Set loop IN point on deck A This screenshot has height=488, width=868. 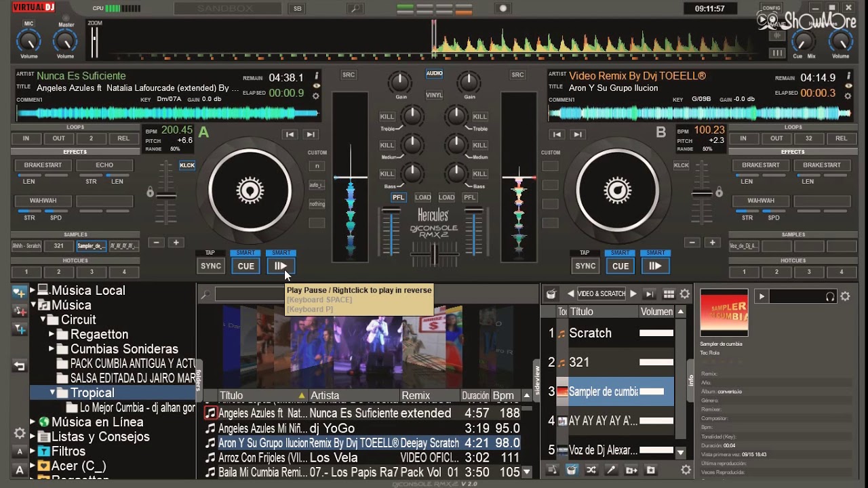point(26,138)
